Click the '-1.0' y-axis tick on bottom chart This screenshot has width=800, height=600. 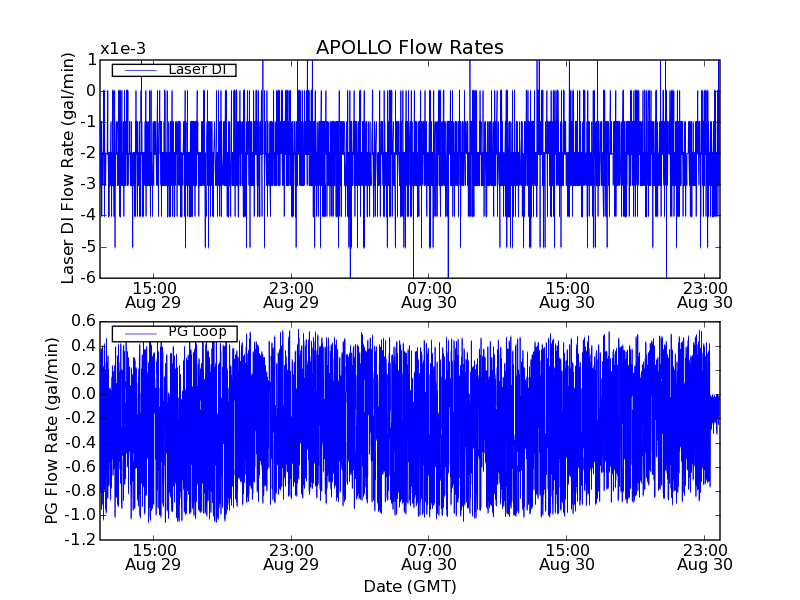(80, 515)
